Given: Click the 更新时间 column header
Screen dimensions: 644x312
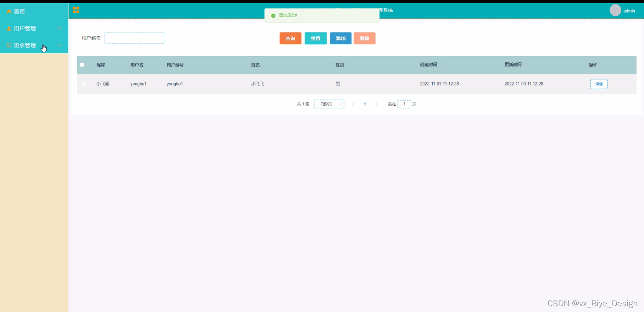Looking at the screenshot, I should (x=513, y=65).
